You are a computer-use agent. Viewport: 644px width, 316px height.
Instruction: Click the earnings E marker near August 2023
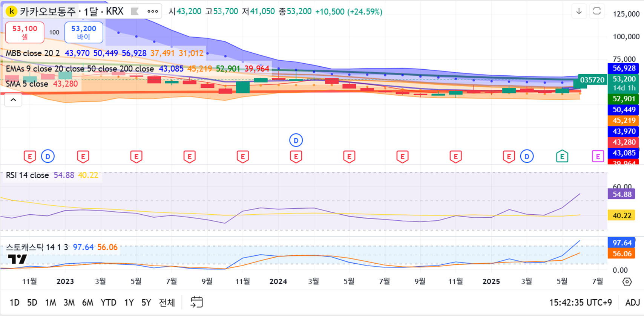click(x=189, y=156)
